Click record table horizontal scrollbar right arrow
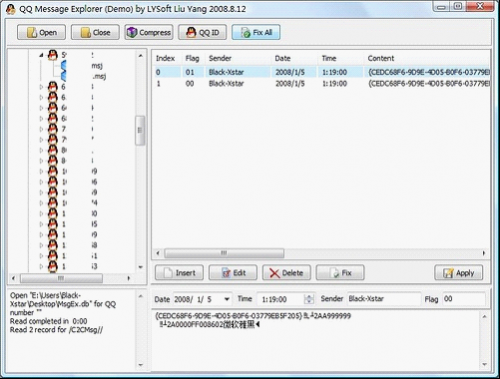This screenshot has height=379, width=500. (x=484, y=253)
